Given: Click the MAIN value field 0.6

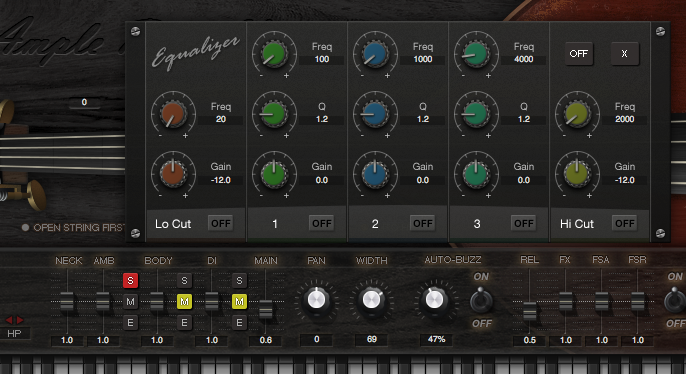Looking at the screenshot, I should click(x=266, y=340).
